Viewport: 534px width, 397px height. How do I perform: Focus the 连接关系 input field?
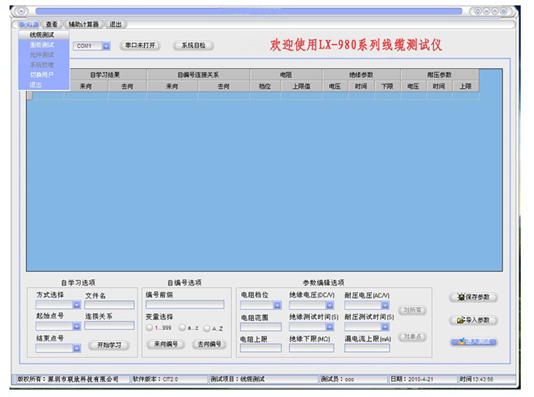pos(109,326)
